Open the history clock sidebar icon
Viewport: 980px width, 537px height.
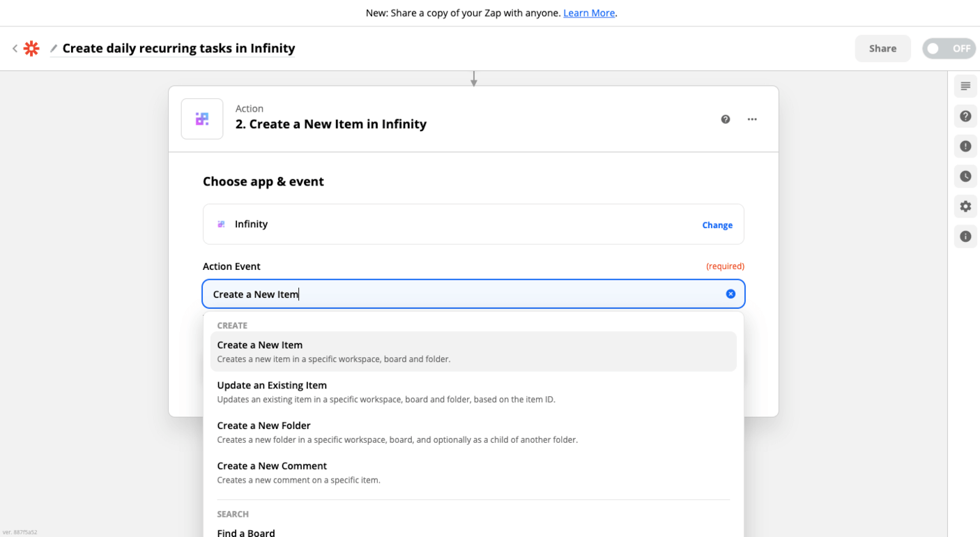point(965,176)
